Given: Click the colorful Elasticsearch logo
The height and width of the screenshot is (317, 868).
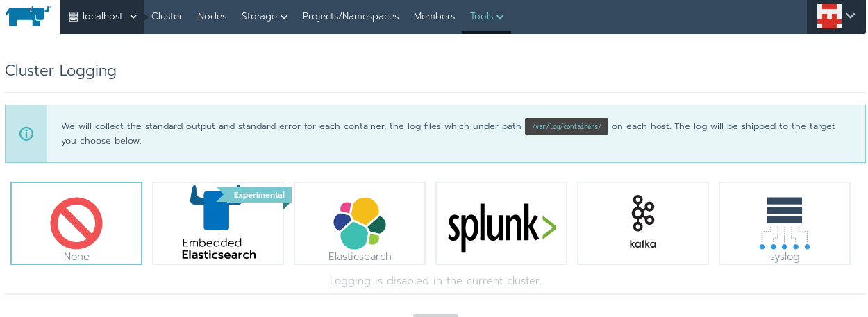Looking at the screenshot, I should (360, 223).
